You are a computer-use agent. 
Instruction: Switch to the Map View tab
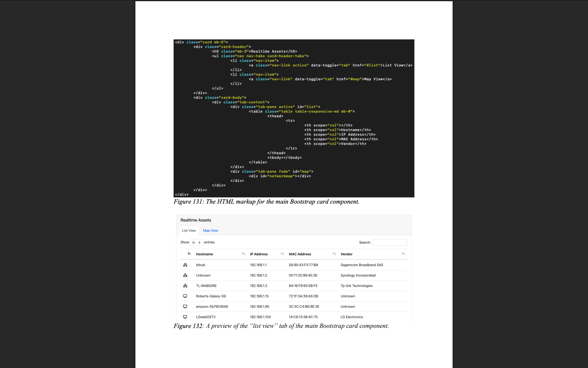click(211, 230)
